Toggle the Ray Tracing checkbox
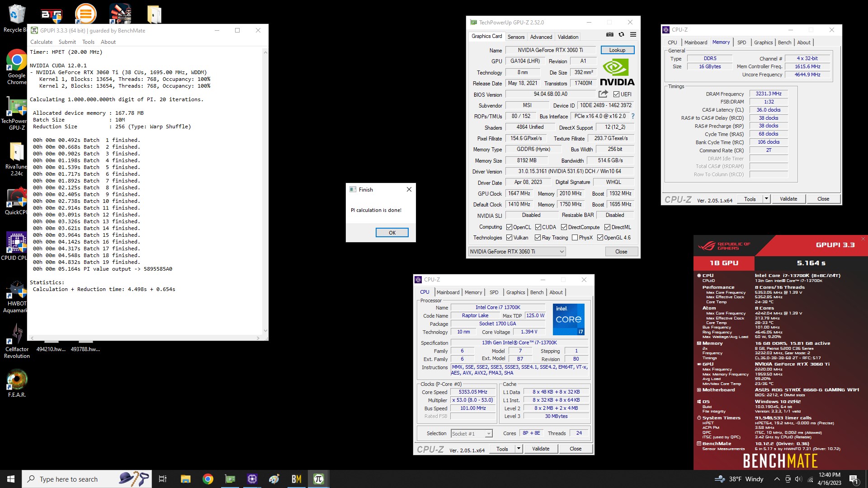Screen dimensions: 868x488 (x=538, y=238)
